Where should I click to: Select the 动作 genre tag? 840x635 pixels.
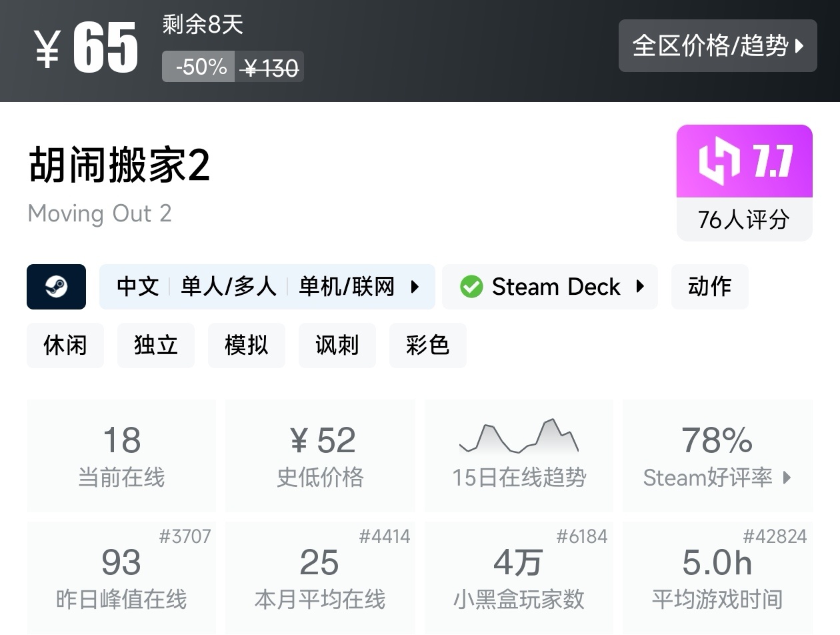tap(709, 287)
